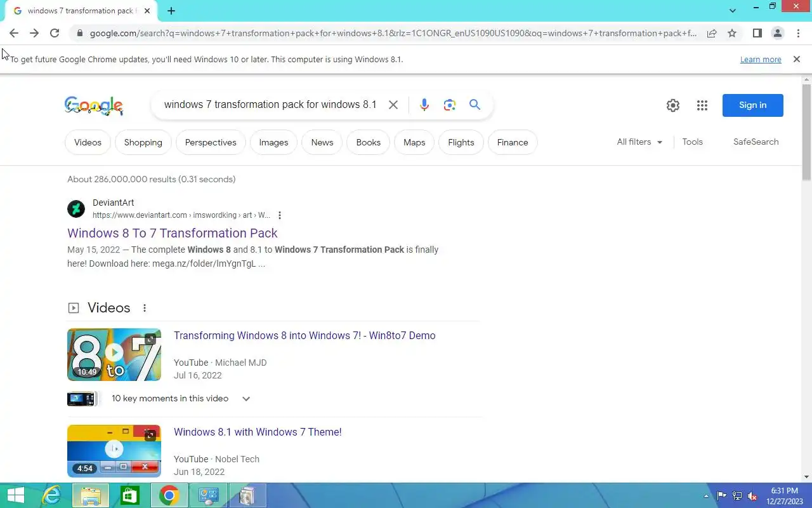Image resolution: width=812 pixels, height=508 pixels.
Task: Open Transforming Windows 8 into Windows 7 video
Action: pos(304,335)
